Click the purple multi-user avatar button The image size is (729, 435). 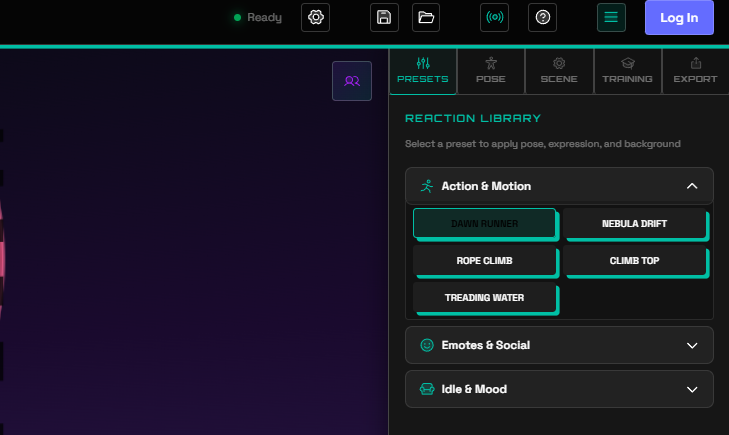tap(352, 81)
